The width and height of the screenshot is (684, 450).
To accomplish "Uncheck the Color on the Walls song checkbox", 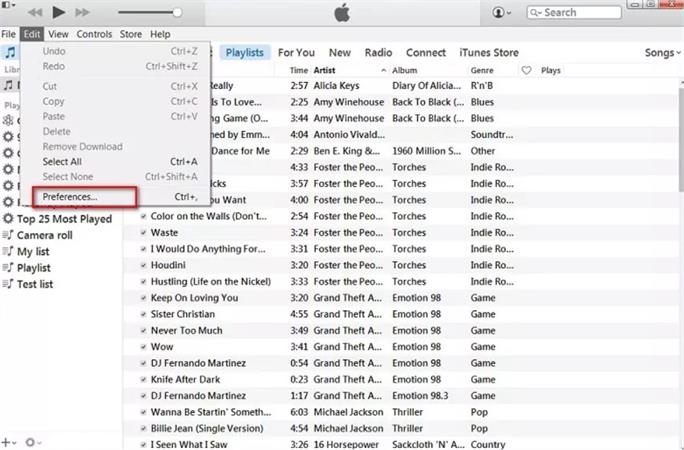I will [143, 216].
